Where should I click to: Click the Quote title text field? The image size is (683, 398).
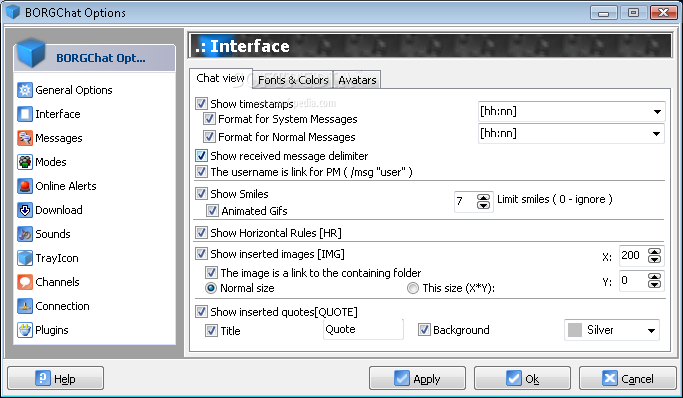tap(363, 329)
